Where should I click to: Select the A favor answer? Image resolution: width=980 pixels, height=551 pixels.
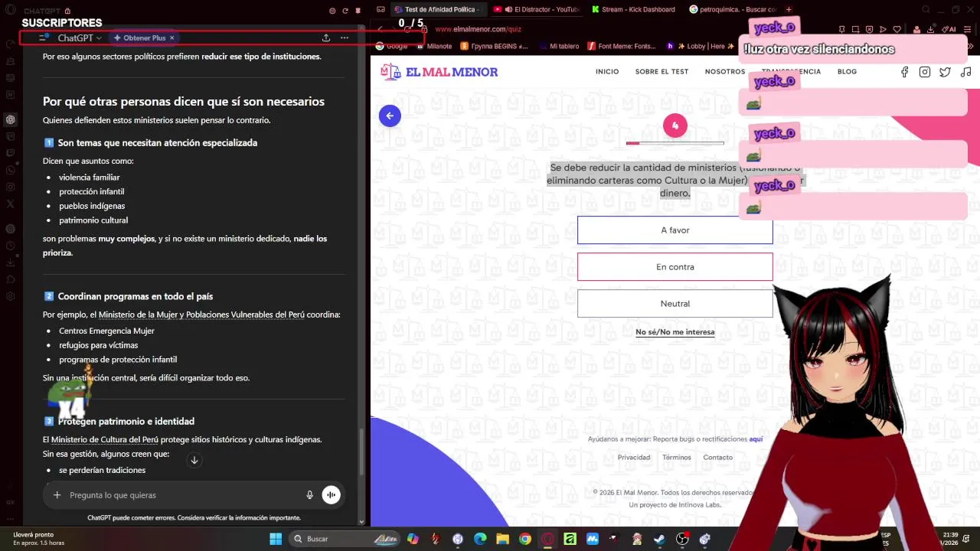point(675,230)
